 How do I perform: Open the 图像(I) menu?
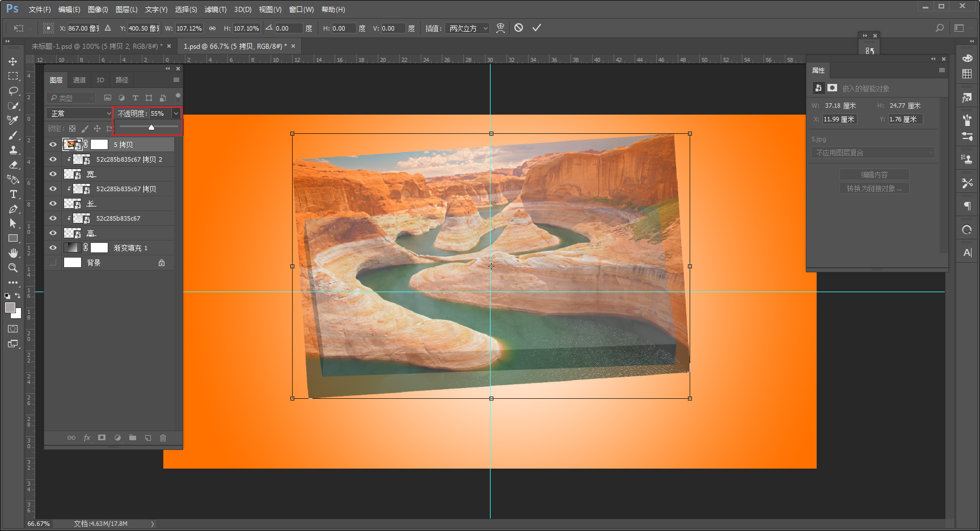(x=98, y=10)
